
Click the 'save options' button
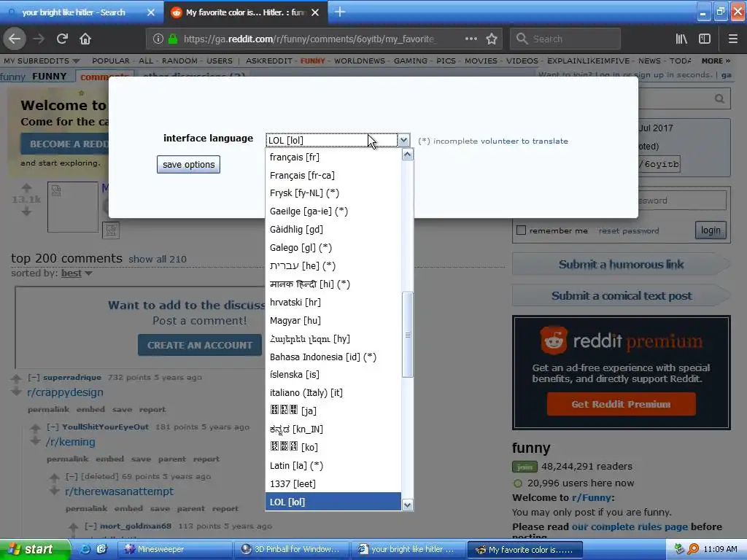(189, 164)
